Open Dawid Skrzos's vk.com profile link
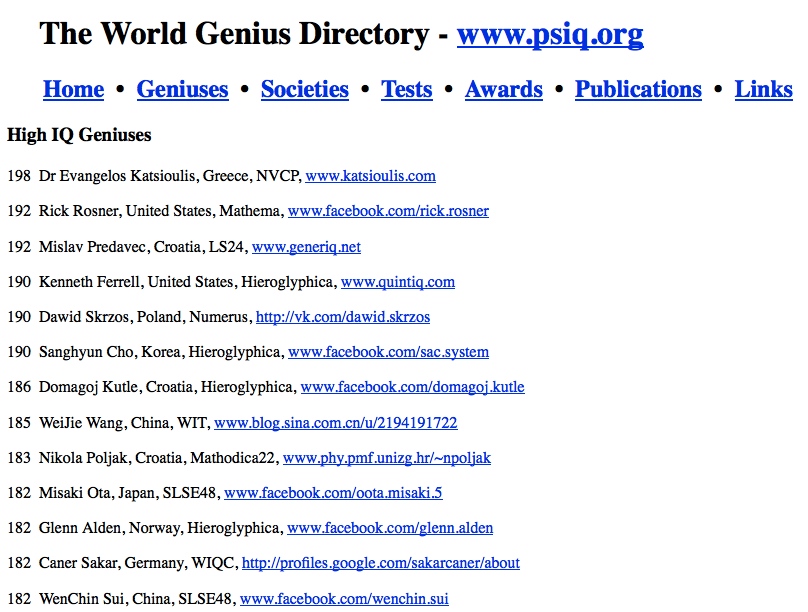Image resolution: width=808 pixels, height=612 pixels. point(342,317)
